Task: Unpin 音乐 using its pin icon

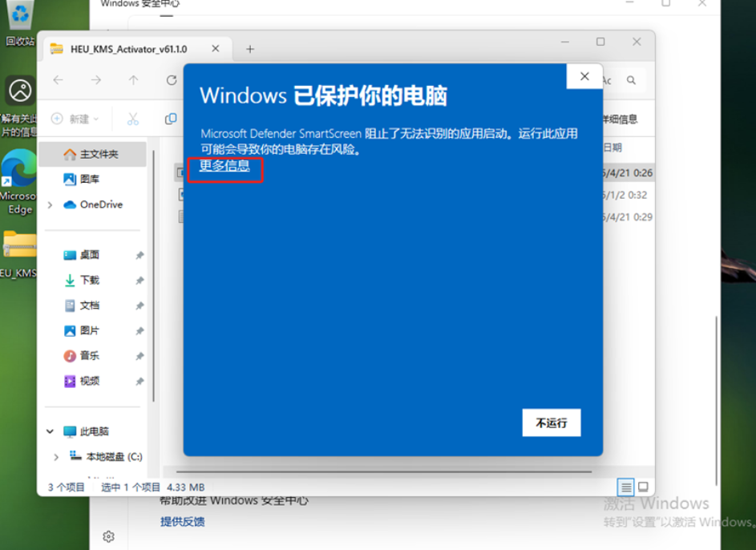Action: (x=139, y=356)
